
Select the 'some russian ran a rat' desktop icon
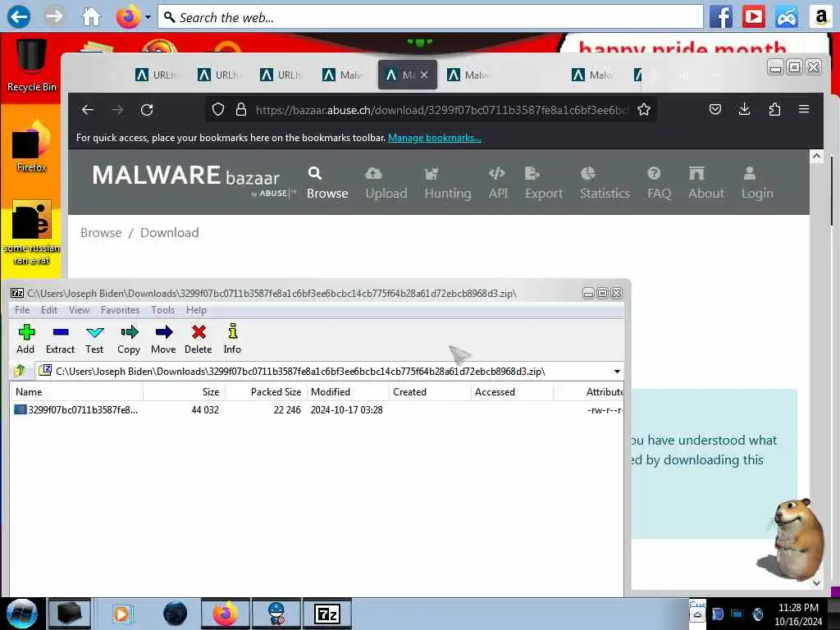pyautogui.click(x=32, y=232)
